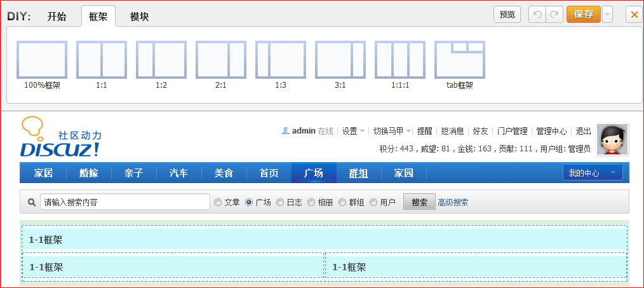Click the search content input field
644x288 pixels.
pyautogui.click(x=124, y=203)
